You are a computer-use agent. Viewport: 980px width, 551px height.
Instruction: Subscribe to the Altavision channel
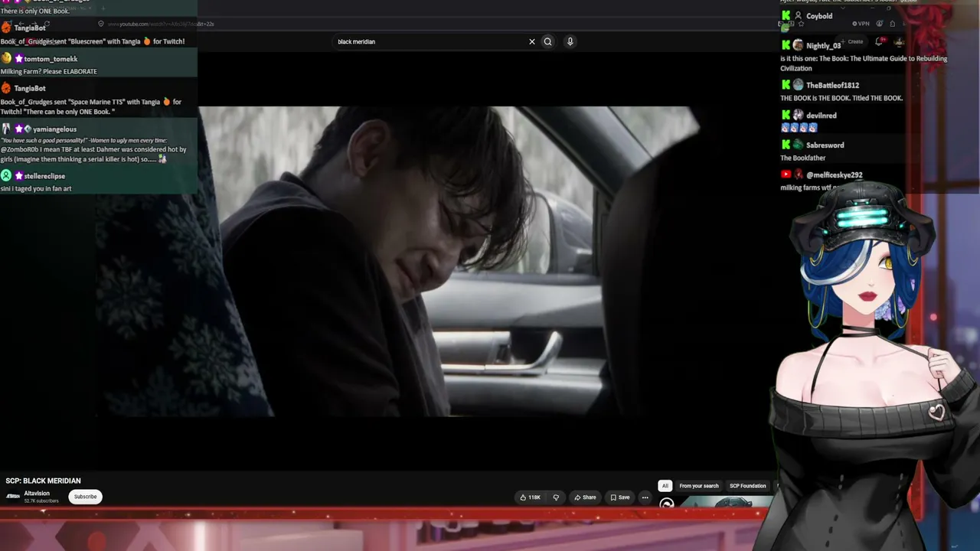point(85,497)
